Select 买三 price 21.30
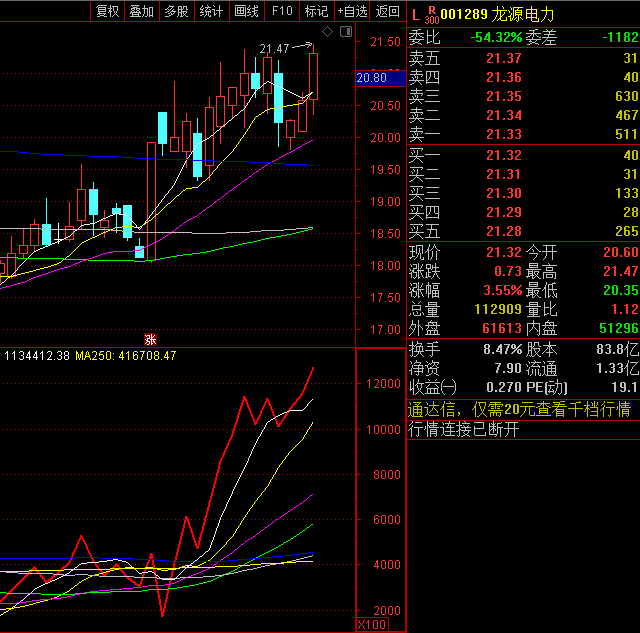The width and height of the screenshot is (640, 633). coord(504,193)
